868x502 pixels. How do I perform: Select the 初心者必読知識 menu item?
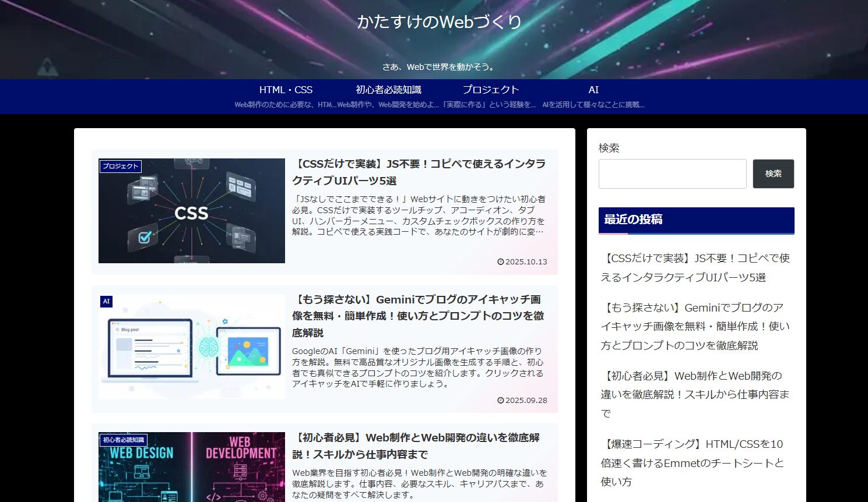point(388,90)
